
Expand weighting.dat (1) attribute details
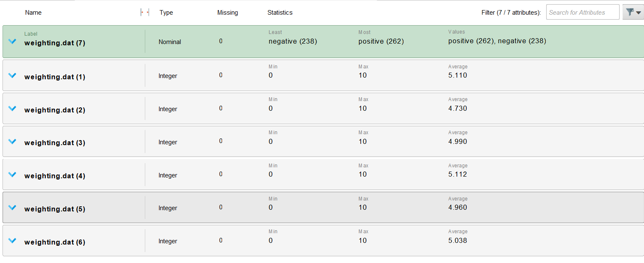point(12,75)
